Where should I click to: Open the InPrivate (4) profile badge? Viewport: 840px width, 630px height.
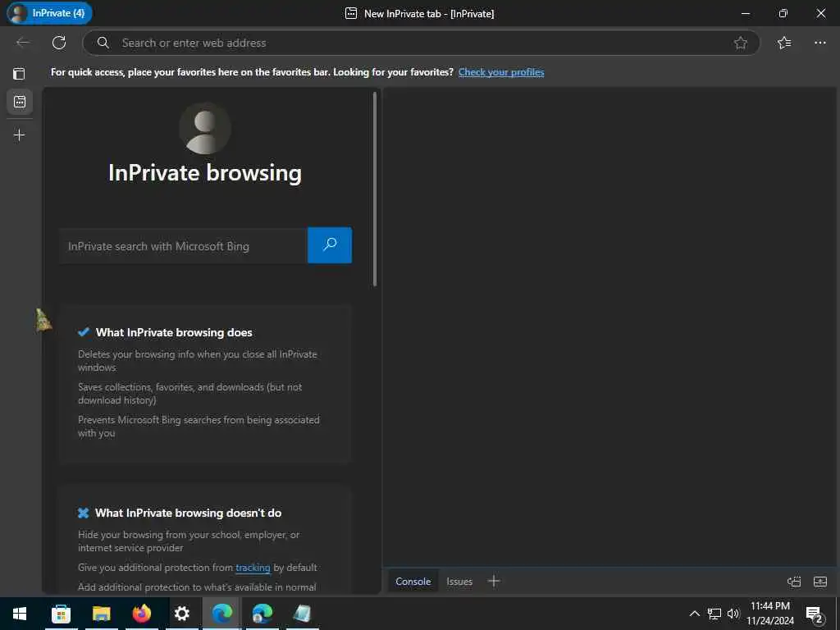(x=49, y=13)
